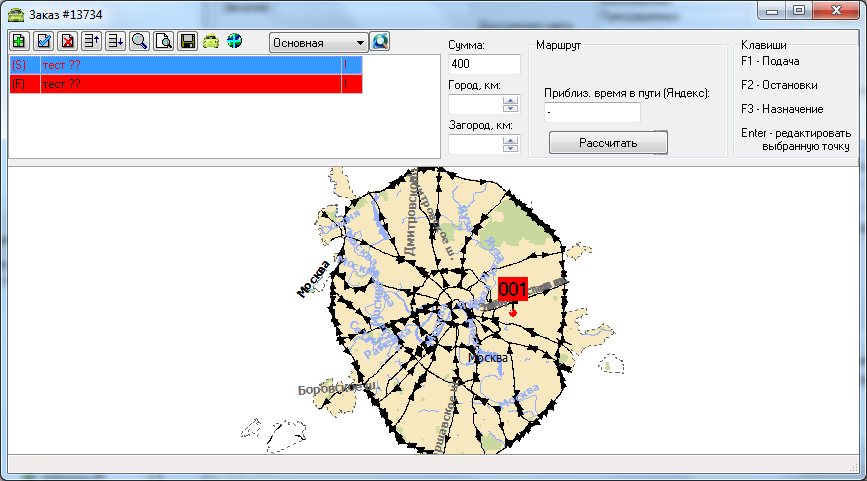Image resolution: width=867 pixels, height=481 pixels.
Task: Decrease the Загород, км value
Action: pos(511,149)
